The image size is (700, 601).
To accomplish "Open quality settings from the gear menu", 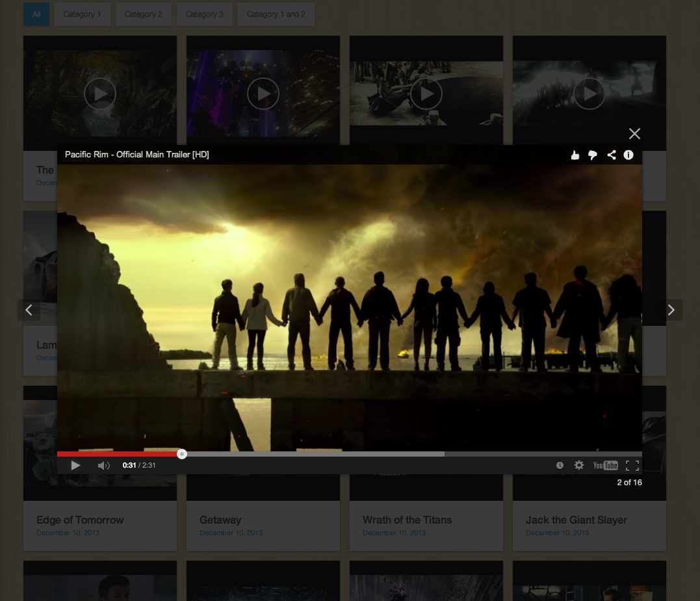I will [578, 465].
